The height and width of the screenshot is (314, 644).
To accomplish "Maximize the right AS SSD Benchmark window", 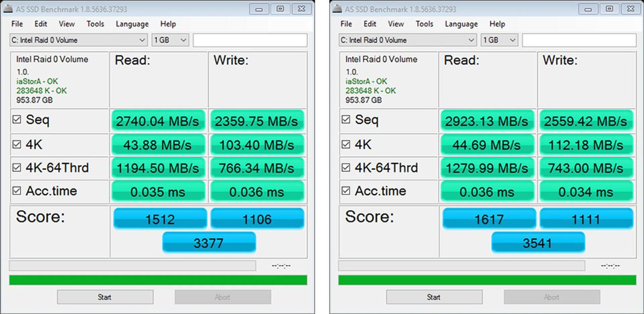I will (609, 9).
